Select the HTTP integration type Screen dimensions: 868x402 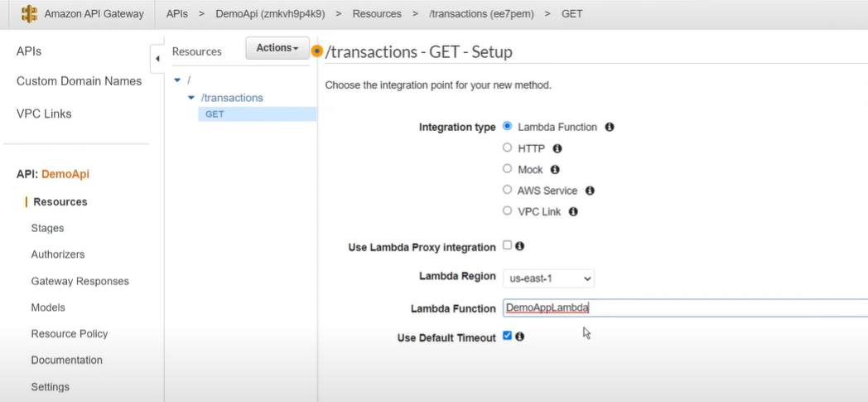click(x=507, y=148)
